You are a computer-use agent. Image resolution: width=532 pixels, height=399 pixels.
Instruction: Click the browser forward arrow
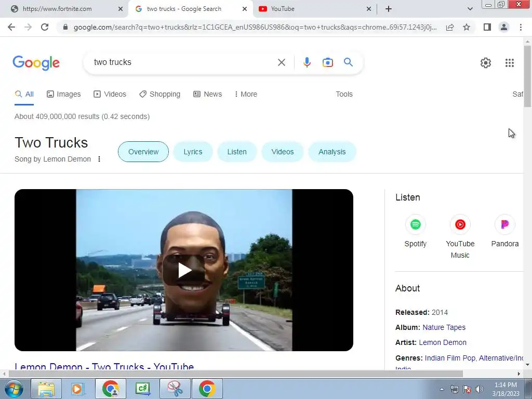[28, 27]
